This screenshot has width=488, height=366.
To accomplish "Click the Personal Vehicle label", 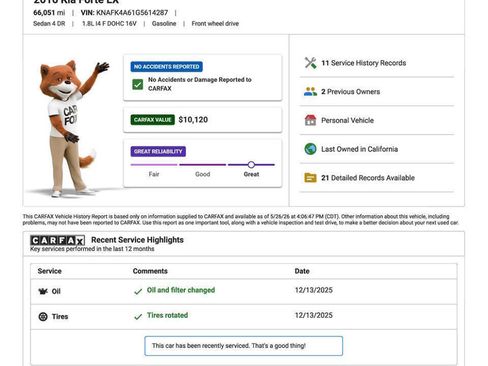I will click(347, 120).
